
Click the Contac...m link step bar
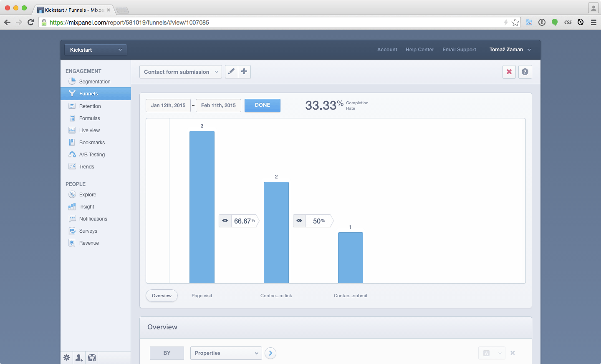[x=276, y=233]
